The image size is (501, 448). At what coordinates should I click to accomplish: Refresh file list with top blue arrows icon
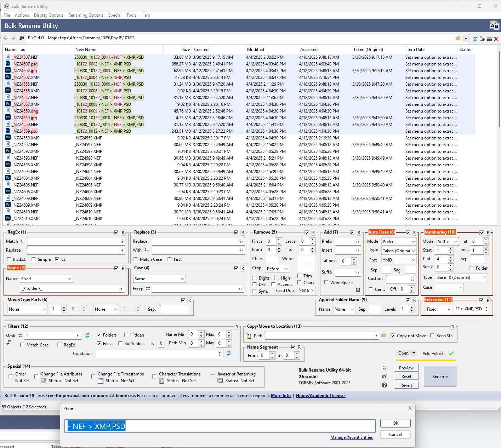coord(475,39)
